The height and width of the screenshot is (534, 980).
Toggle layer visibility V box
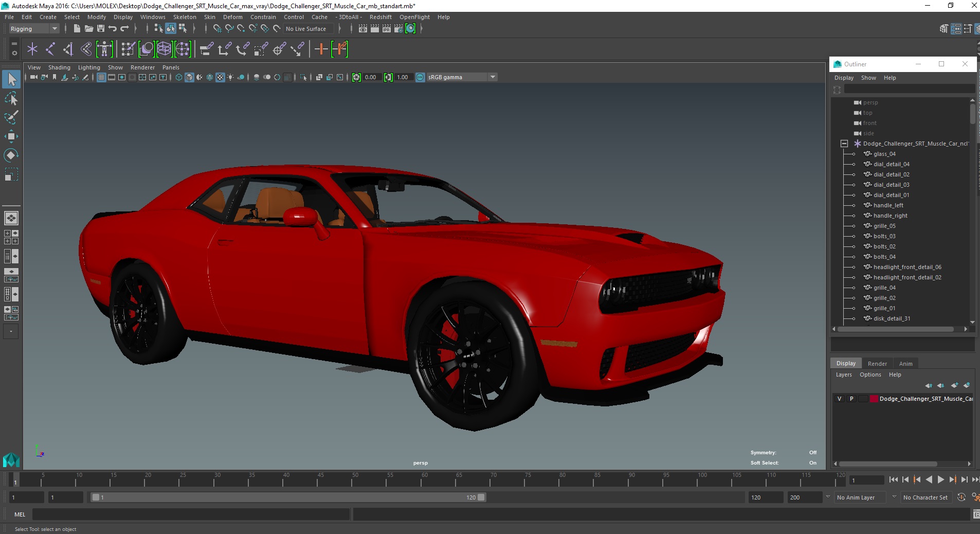840,399
